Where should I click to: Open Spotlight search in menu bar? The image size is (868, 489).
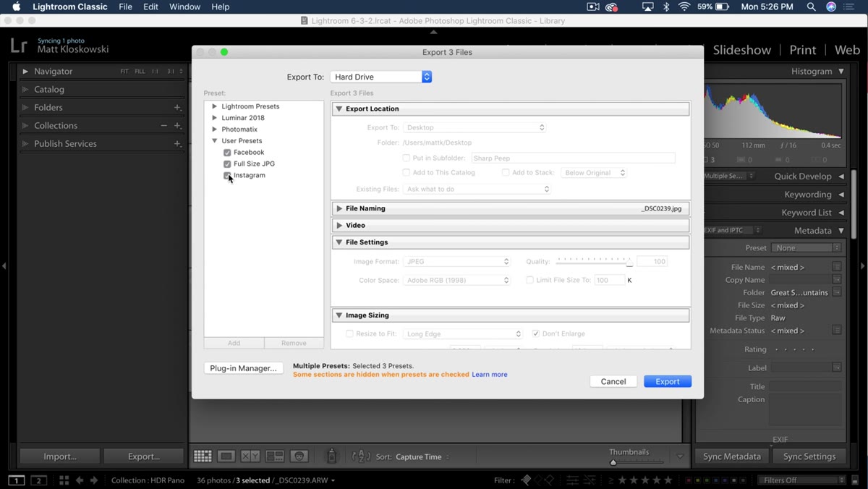[812, 7]
